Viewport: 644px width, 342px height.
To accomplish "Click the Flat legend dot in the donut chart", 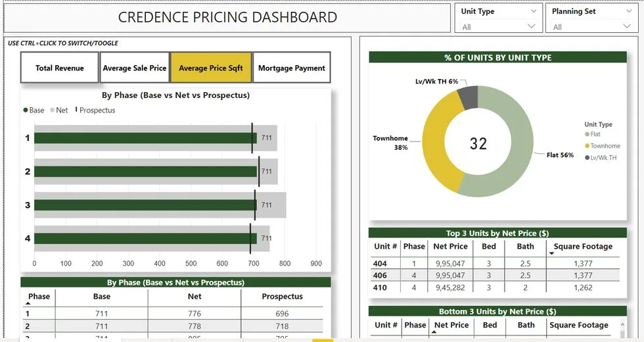I will [x=587, y=134].
